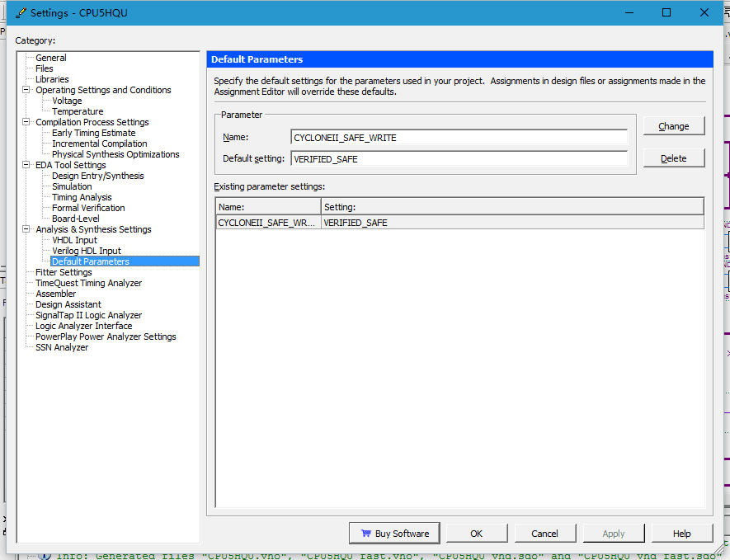Open Voltage settings
Screen dimensions: 730x560
pos(67,101)
